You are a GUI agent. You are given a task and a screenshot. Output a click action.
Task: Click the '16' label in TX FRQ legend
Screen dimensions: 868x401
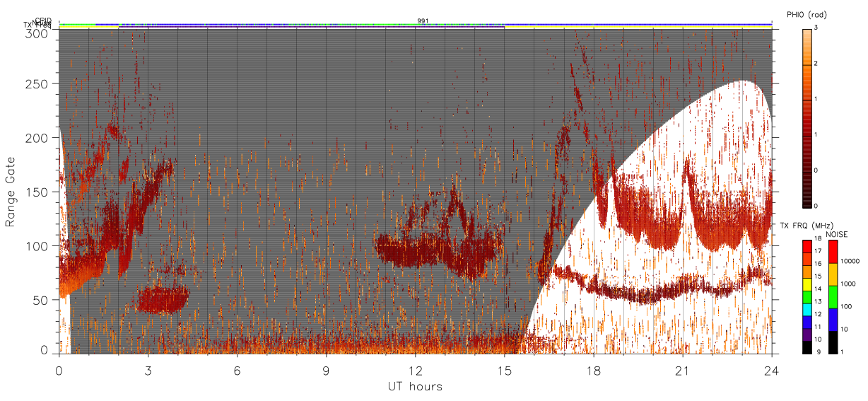(x=818, y=263)
